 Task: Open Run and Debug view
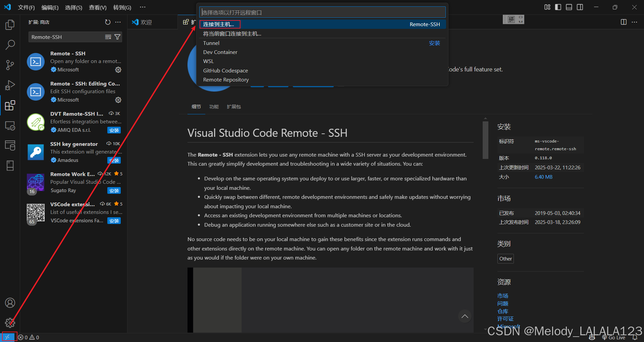tap(10, 85)
